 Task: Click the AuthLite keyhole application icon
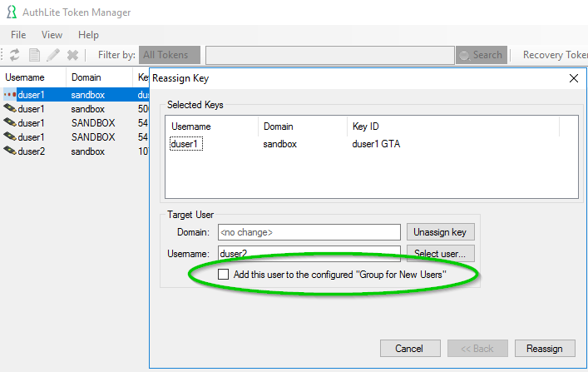[x=12, y=12]
